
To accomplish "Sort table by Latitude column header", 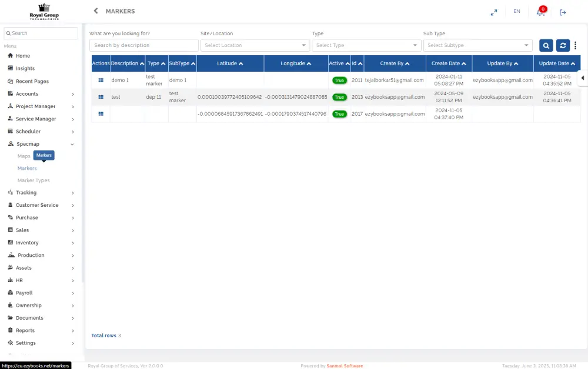I will [230, 63].
